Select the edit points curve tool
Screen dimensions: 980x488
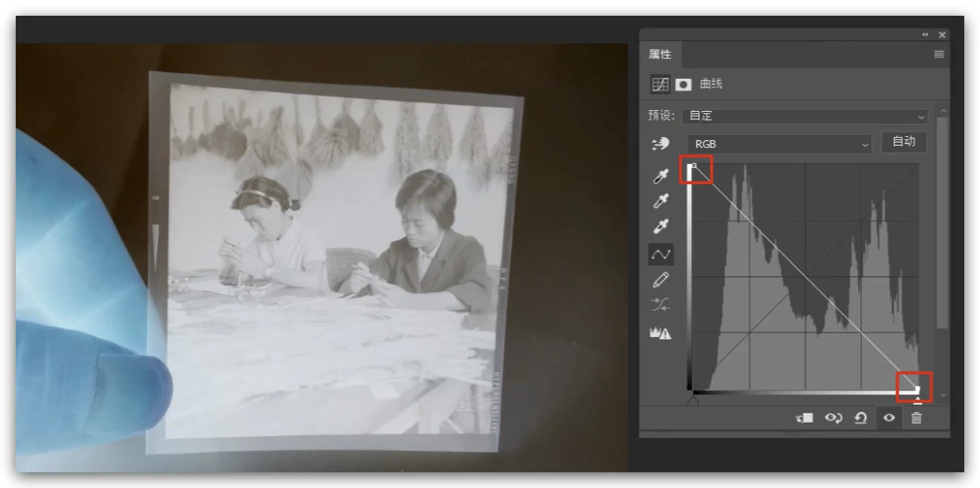tap(660, 254)
